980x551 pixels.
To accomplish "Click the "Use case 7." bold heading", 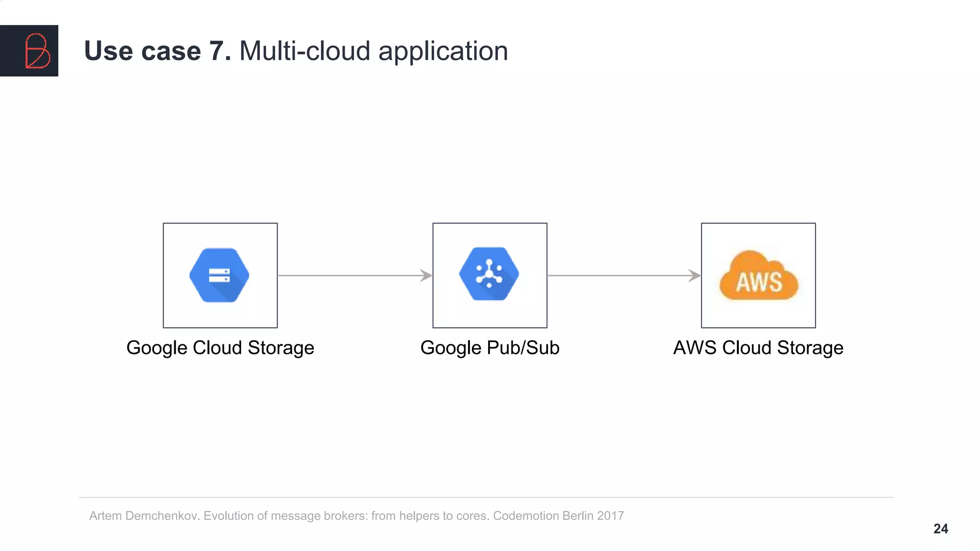I will pos(158,51).
